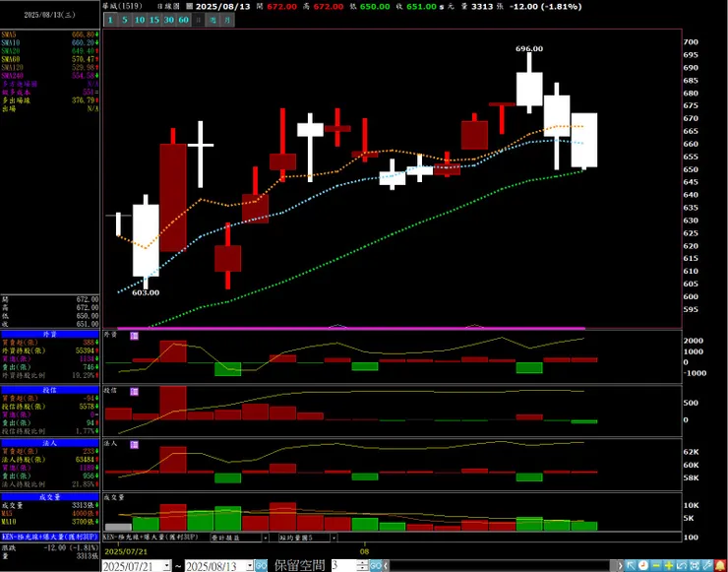Screen dimensions: 728x572
Task: Open the 短均量圖5 dropdown
Action: click(334, 538)
